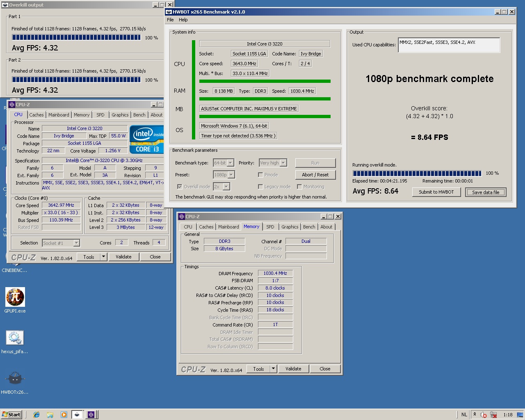Screen dimensions: 525x420
Task: Switch to Bench tab in CPU-Z CPU window
Action: coord(139,115)
